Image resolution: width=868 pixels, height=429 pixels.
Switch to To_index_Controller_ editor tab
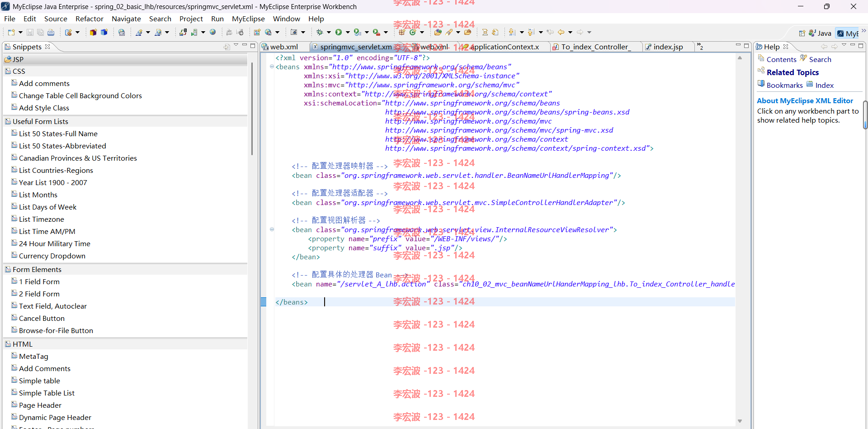595,47
